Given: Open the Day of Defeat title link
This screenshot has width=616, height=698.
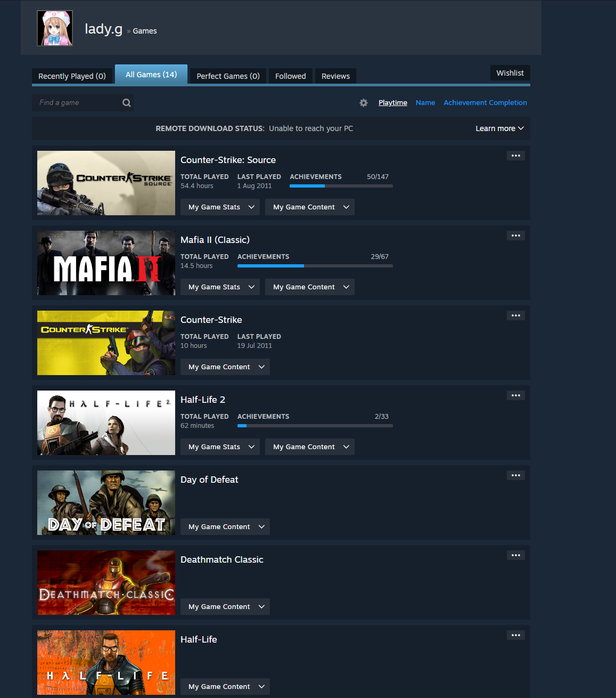Looking at the screenshot, I should coord(209,480).
